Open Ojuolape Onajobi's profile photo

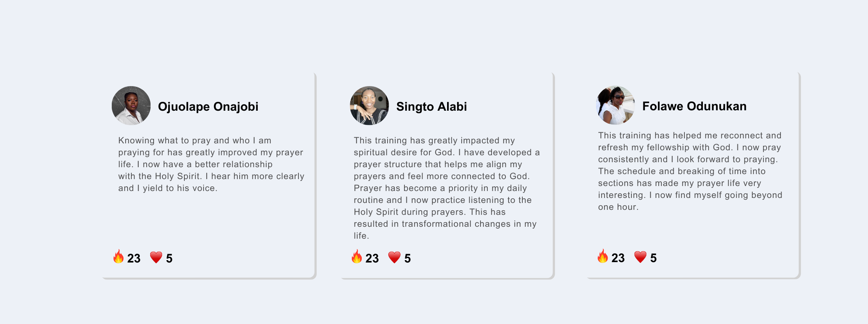click(x=131, y=106)
